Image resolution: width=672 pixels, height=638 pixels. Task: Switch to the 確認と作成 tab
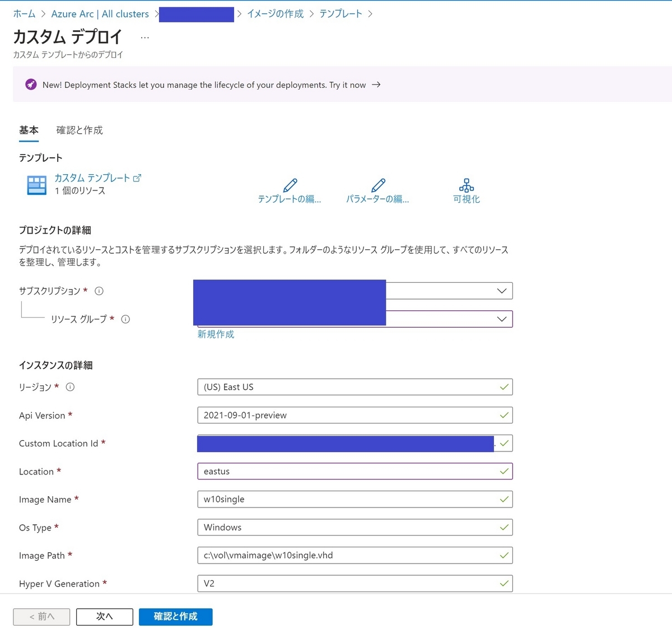coord(80,131)
